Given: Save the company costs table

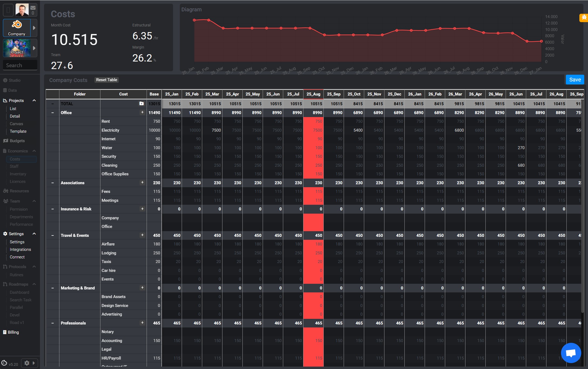Looking at the screenshot, I should [575, 80].
